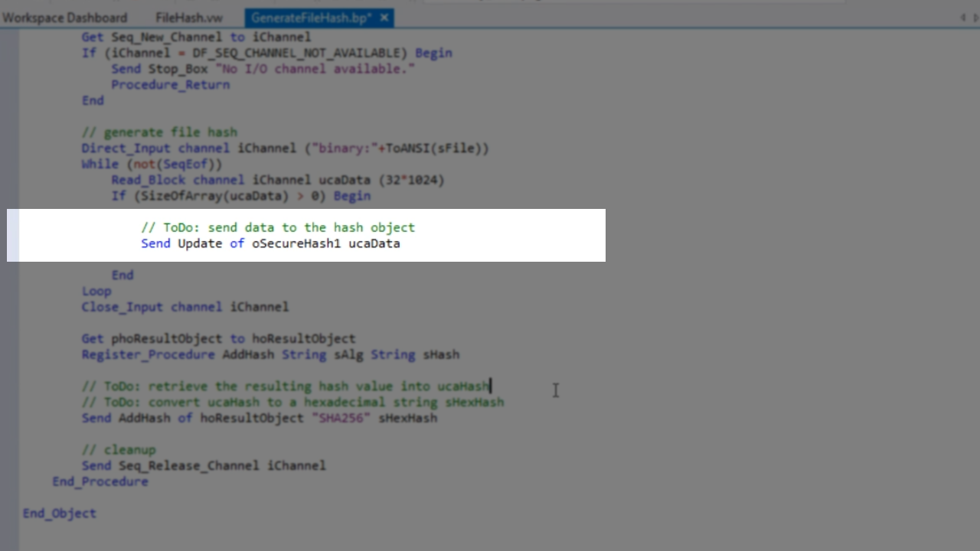
Task: Click the Close_Input channel statement
Action: (185, 307)
